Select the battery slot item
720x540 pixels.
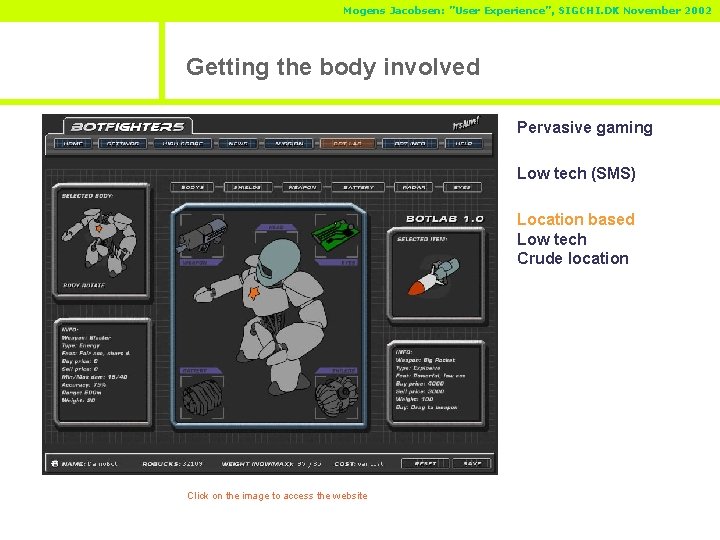tap(202, 397)
